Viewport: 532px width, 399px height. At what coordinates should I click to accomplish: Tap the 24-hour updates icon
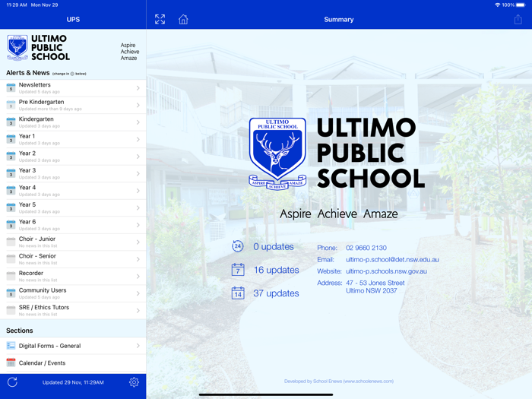pyautogui.click(x=237, y=246)
